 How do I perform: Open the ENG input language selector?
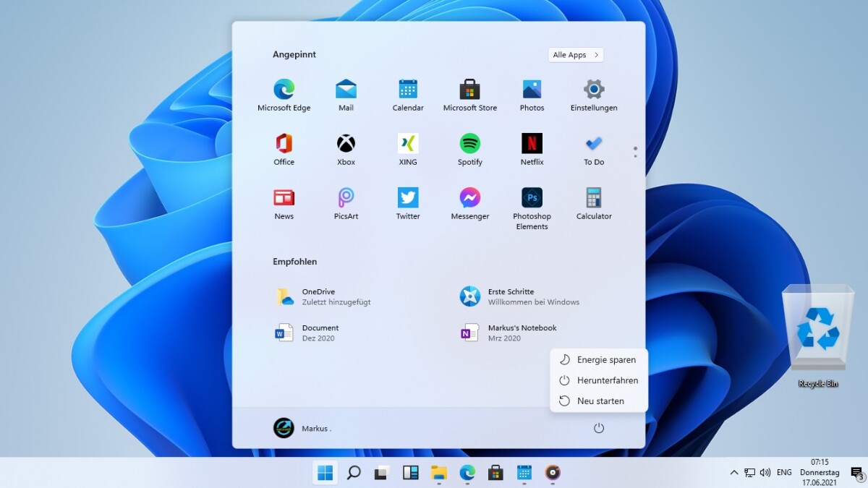[784, 473]
